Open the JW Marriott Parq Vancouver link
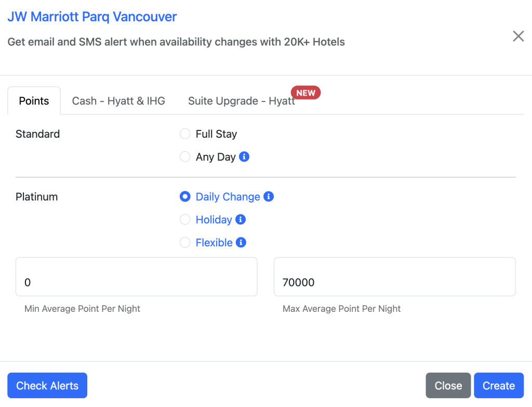 (x=92, y=17)
